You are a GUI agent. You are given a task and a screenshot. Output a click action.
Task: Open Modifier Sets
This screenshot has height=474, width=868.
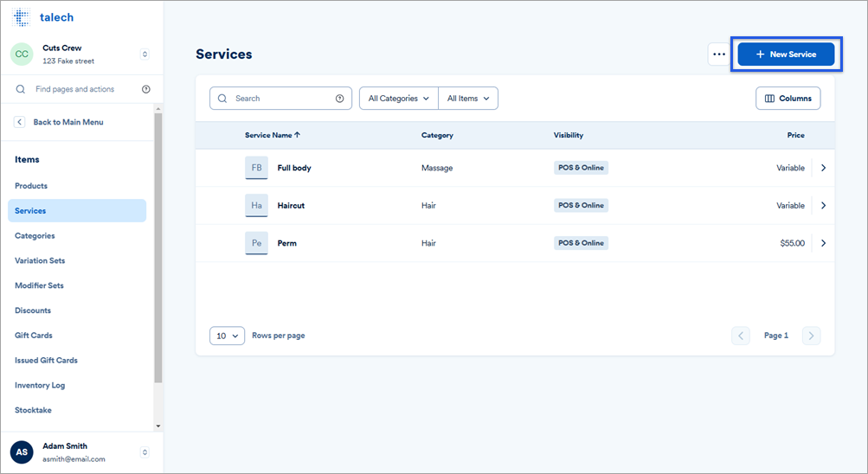pyautogui.click(x=39, y=285)
